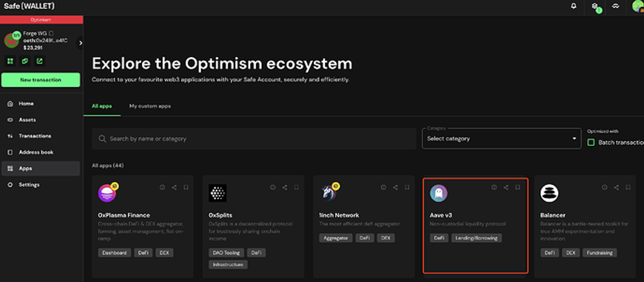Click the New transaction button
This screenshot has height=282, width=644.
pos(40,80)
